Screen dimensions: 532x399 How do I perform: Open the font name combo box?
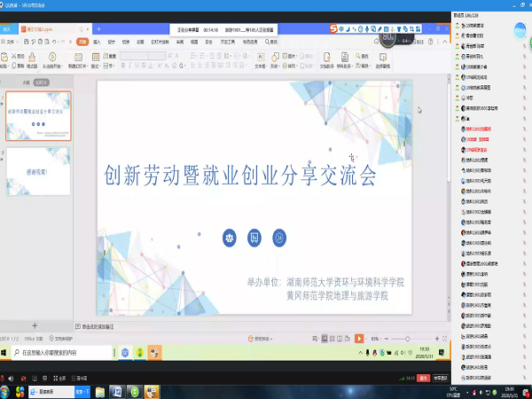pos(134,56)
